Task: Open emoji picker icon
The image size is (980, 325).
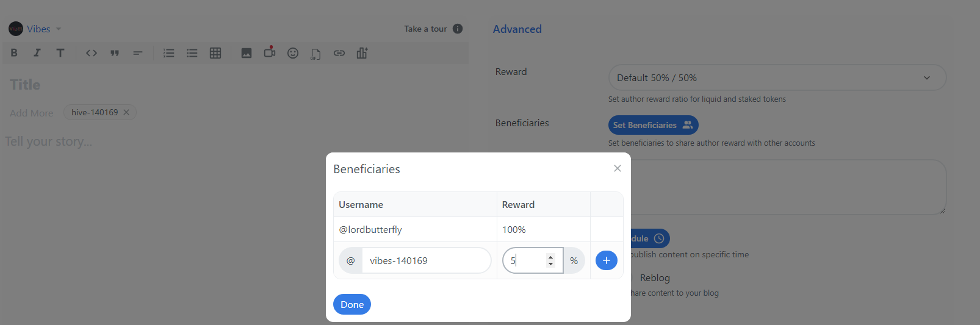Action: click(293, 53)
